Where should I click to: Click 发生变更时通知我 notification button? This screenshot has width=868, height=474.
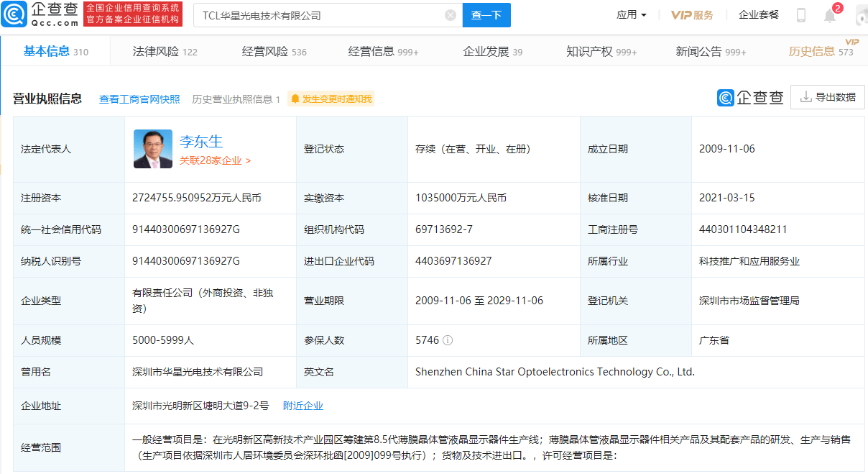coord(331,99)
